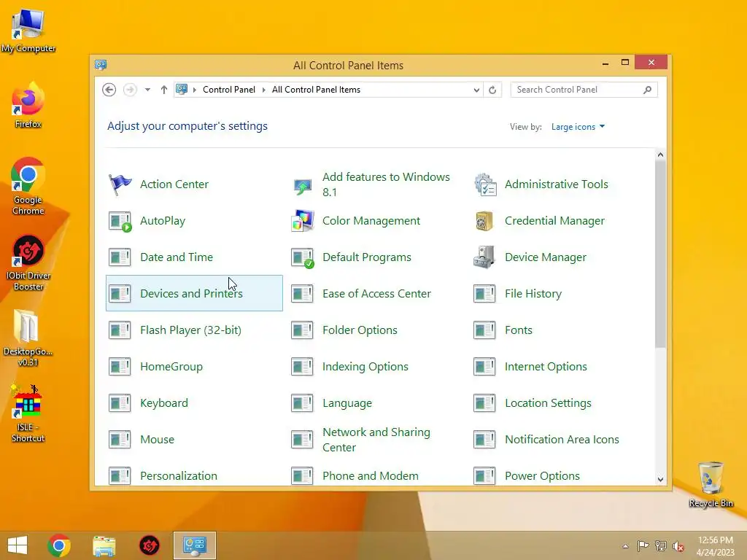
Task: Open Default Programs icon
Action: click(x=303, y=257)
